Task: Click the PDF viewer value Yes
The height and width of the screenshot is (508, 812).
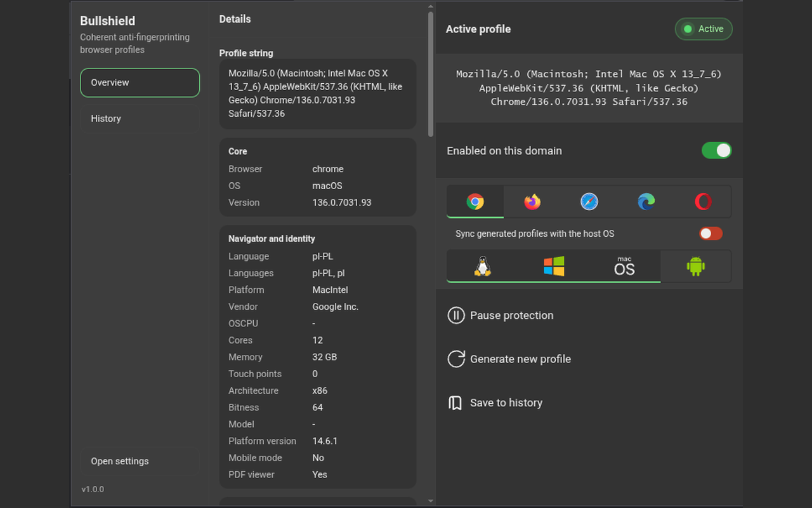Action: tap(320, 474)
